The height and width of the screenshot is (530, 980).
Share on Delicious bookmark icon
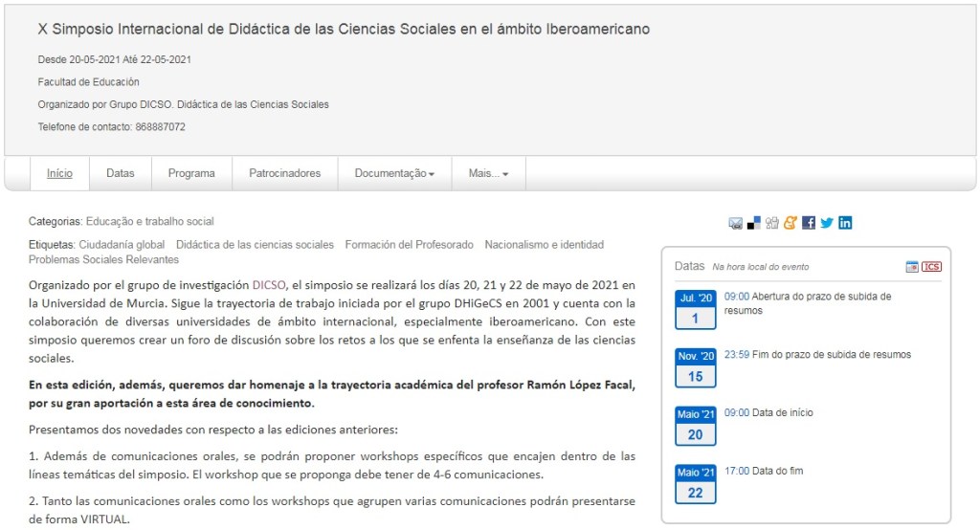coord(753,223)
